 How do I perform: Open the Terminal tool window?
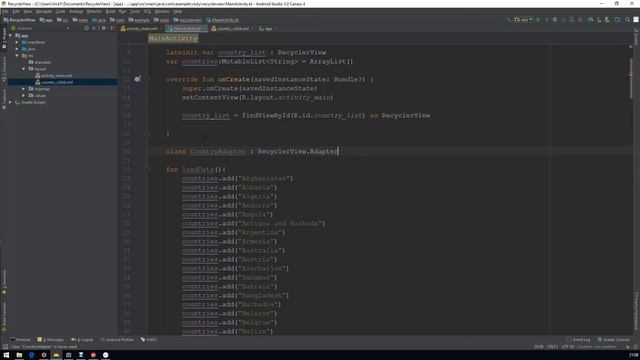[20, 340]
